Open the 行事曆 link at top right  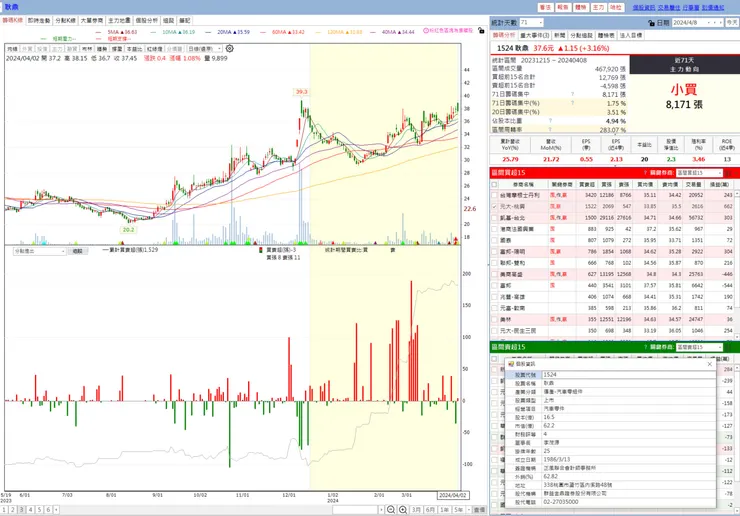click(x=691, y=8)
